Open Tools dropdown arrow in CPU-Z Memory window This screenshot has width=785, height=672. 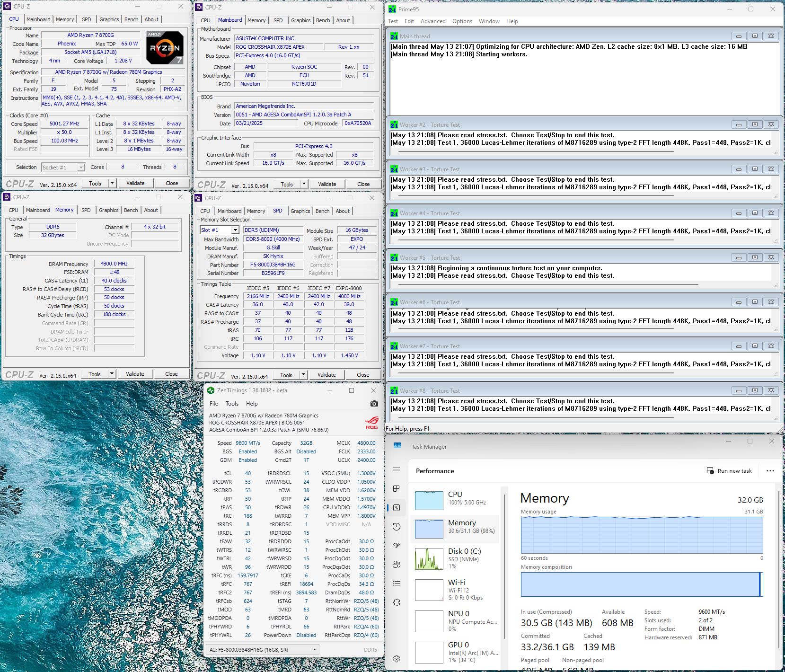click(112, 374)
